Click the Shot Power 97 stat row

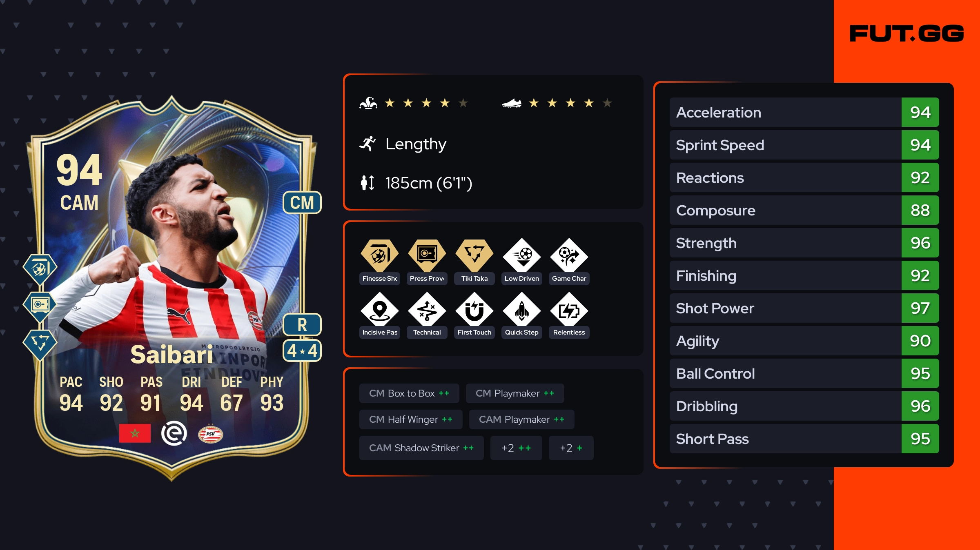click(804, 308)
